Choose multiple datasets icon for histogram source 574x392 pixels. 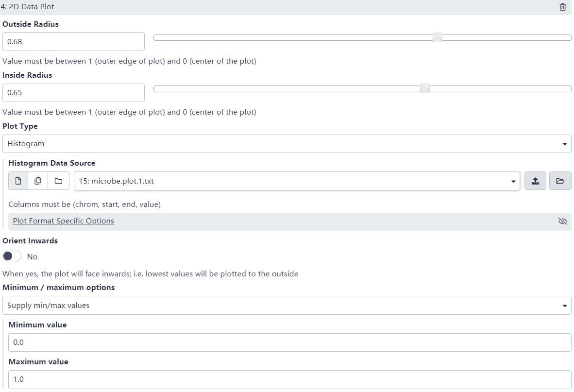pos(38,181)
